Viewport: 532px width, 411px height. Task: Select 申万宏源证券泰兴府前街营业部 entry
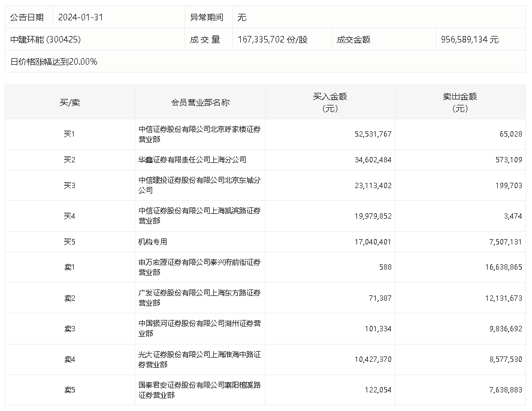[199, 267]
